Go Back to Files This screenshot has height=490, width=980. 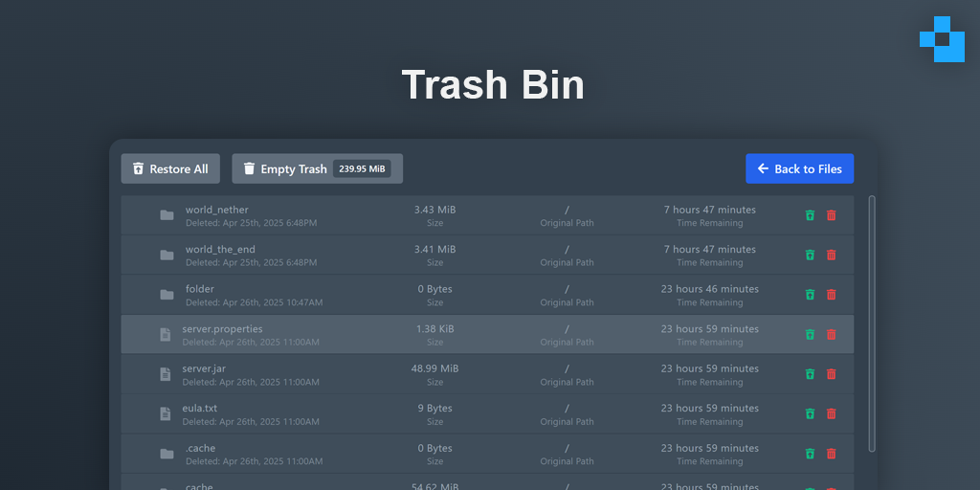coord(799,168)
